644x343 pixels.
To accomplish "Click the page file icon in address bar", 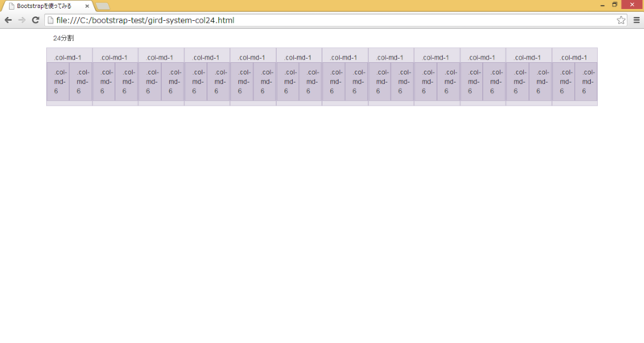I will 51,20.
